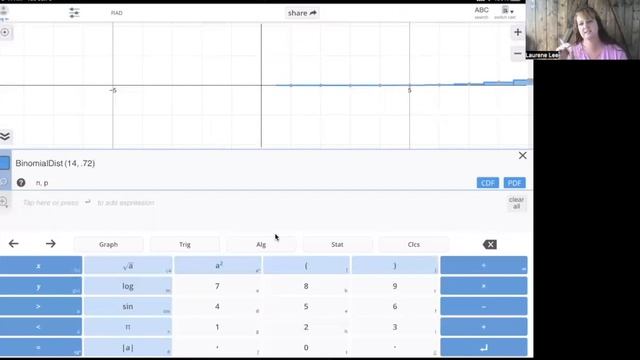Switch to the Trig keypad tab
The height and width of the screenshot is (360, 640).
coord(185,244)
